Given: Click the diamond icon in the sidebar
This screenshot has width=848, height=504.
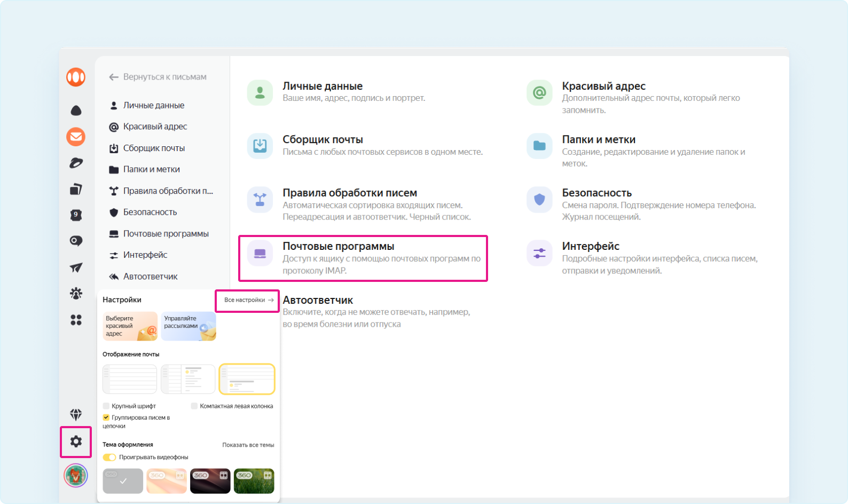Looking at the screenshot, I should click(x=76, y=414).
